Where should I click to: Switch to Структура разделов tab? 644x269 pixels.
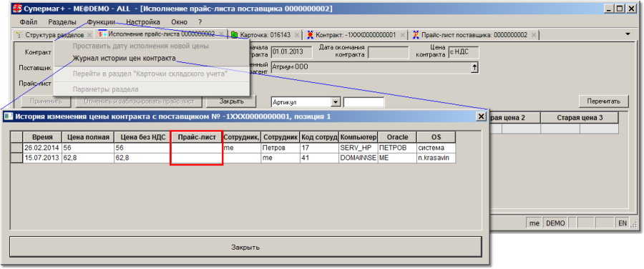pos(54,35)
